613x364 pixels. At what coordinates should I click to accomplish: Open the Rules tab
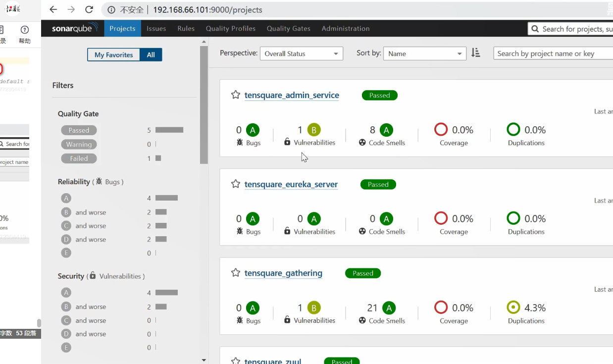coord(186,28)
